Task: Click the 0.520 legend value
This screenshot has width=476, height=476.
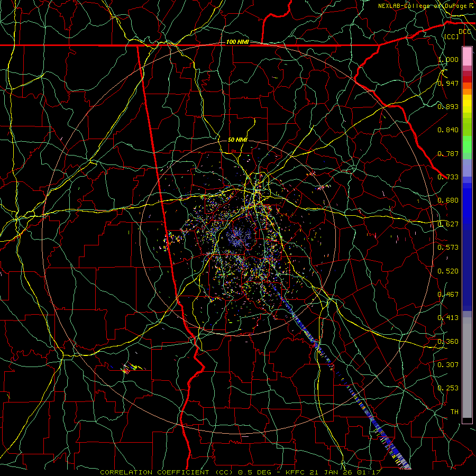Action: click(448, 271)
